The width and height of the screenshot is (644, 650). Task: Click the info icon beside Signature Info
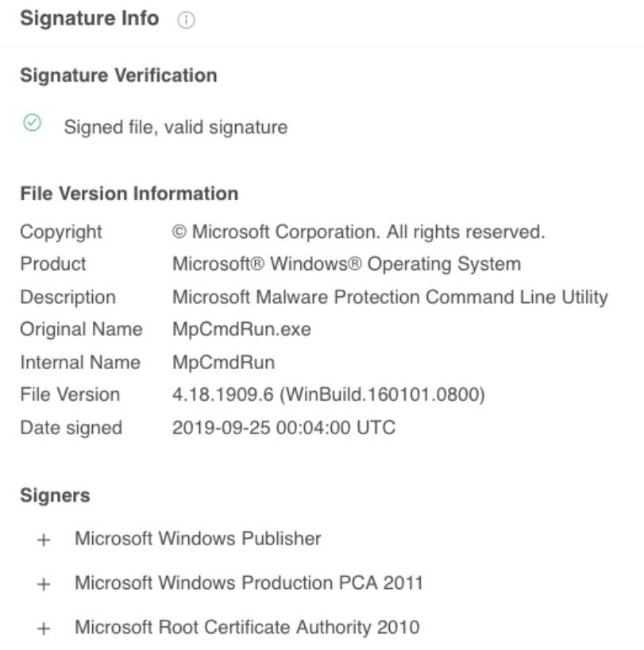(186, 20)
